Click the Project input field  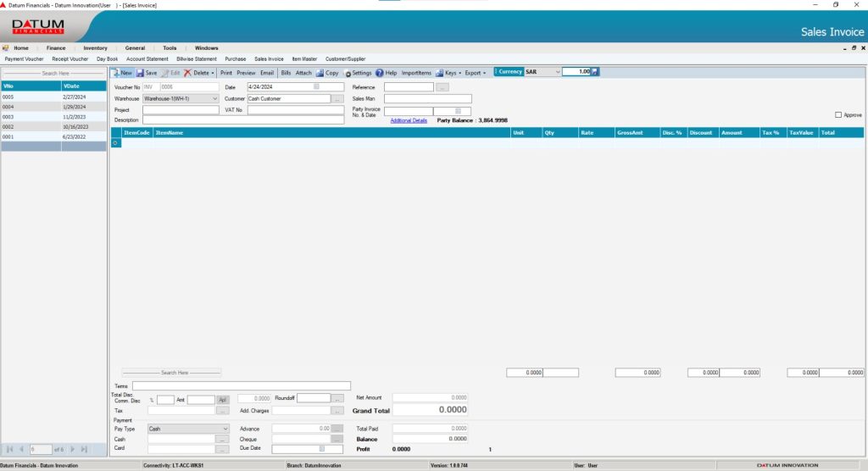[181, 109]
